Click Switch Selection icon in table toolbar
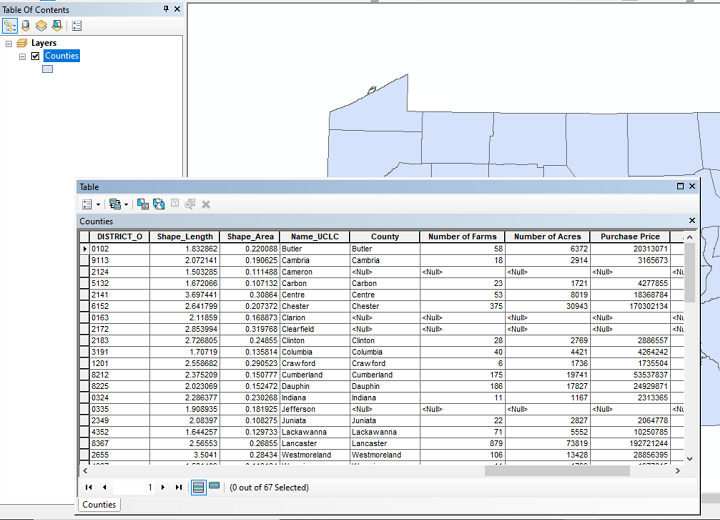Screen dimensions: 720x520 pyautogui.click(x=159, y=204)
